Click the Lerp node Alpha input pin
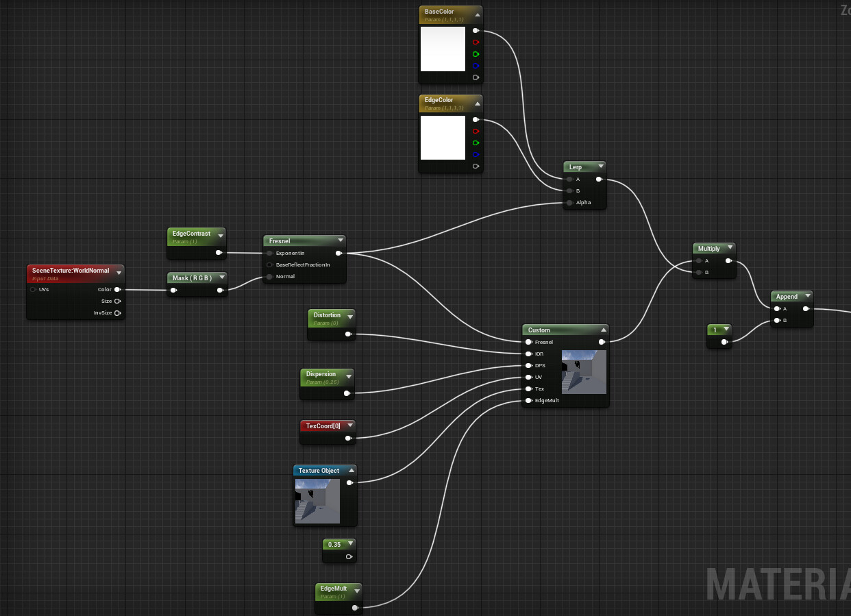Screen dimensions: 851x616 click(x=569, y=203)
